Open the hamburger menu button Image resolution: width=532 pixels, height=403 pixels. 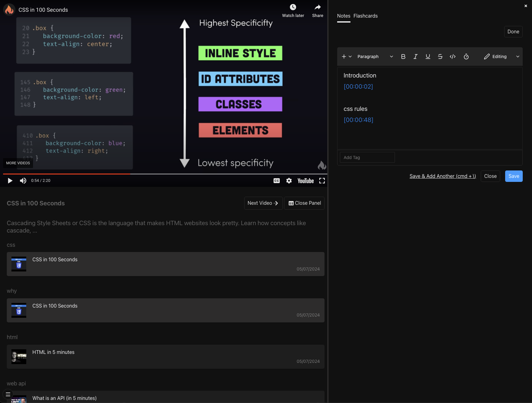tap(8, 394)
